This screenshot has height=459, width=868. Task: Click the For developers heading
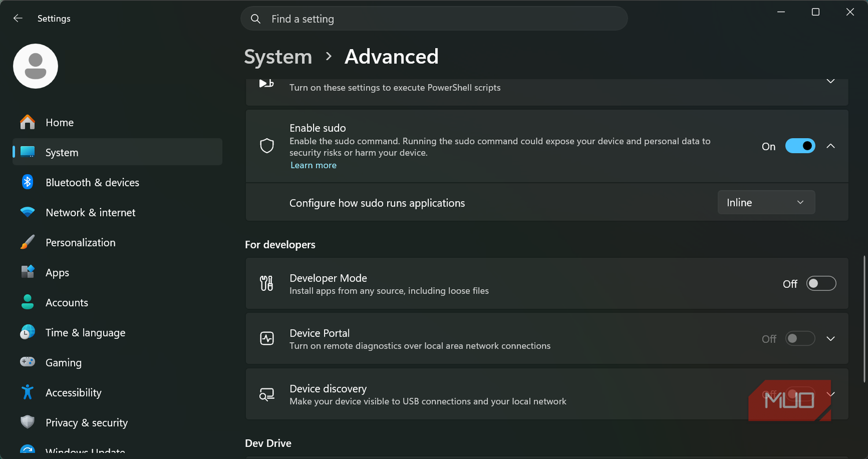[280, 245]
